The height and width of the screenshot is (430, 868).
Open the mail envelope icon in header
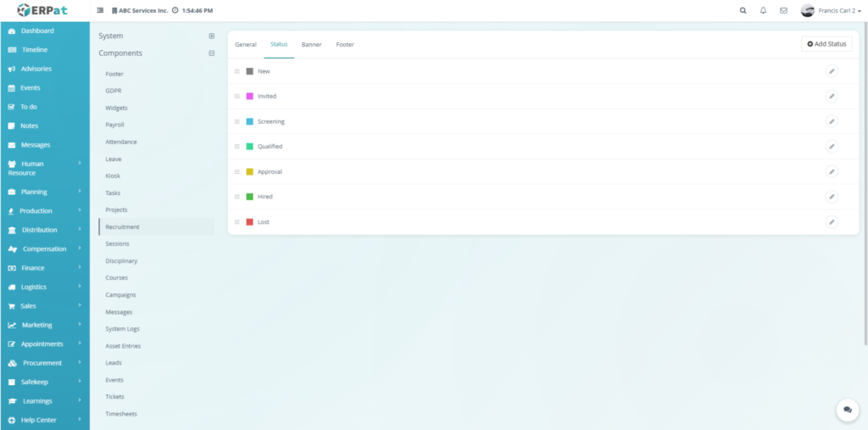[x=783, y=11]
